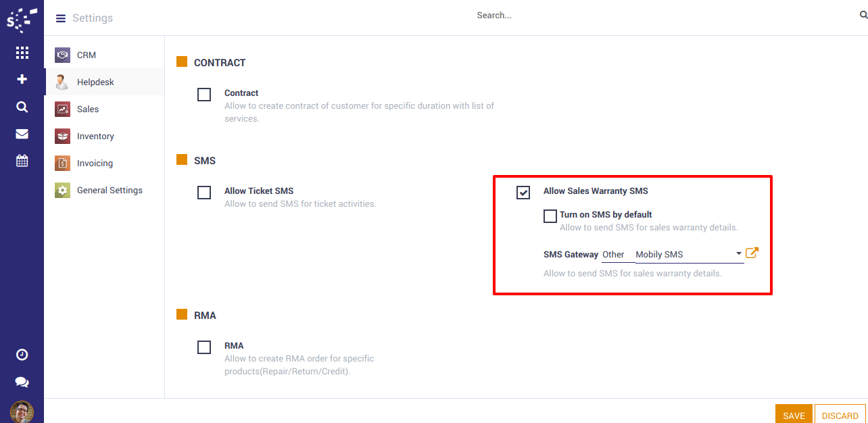868x423 pixels.
Task: Open the Inventory settings section
Action: click(95, 136)
